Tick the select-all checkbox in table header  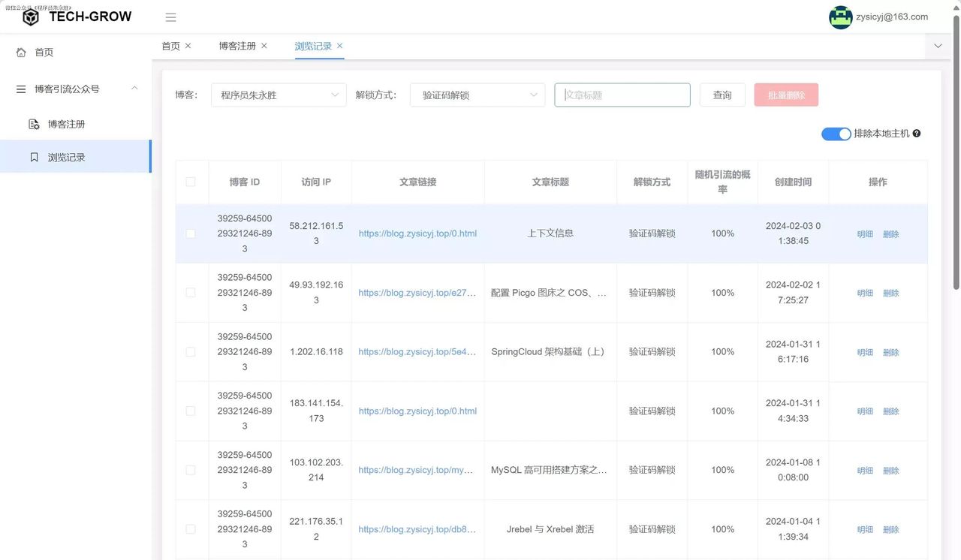(191, 182)
